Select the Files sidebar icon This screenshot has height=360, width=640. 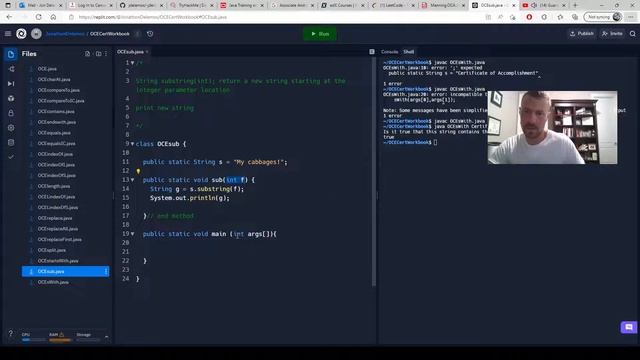pos(11,54)
